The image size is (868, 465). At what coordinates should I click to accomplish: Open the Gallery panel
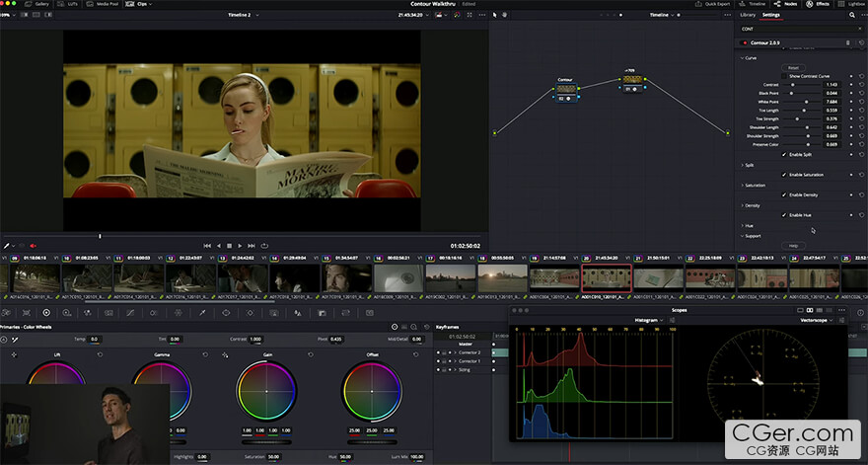pyautogui.click(x=39, y=4)
